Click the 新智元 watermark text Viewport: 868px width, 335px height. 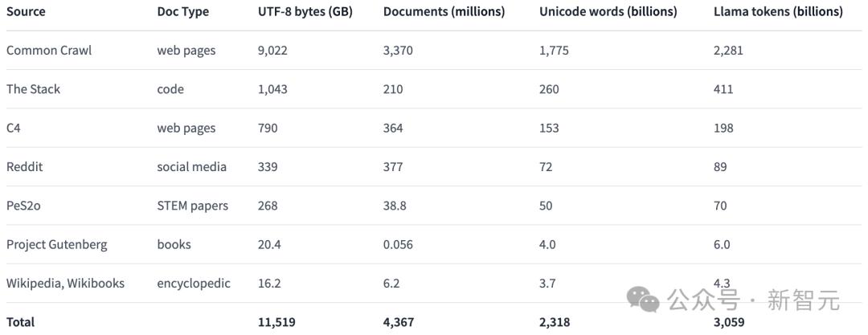pos(804,301)
